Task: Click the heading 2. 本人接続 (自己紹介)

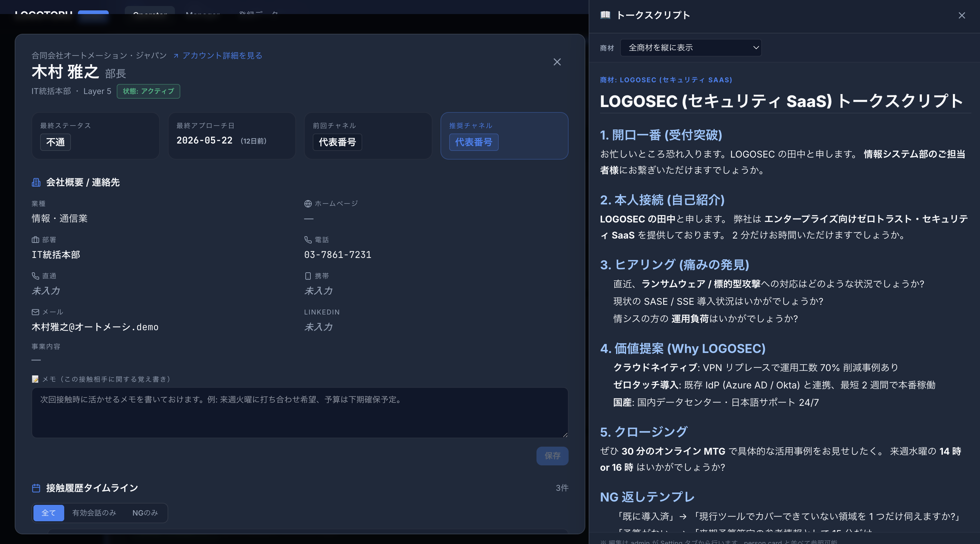Action: click(662, 200)
